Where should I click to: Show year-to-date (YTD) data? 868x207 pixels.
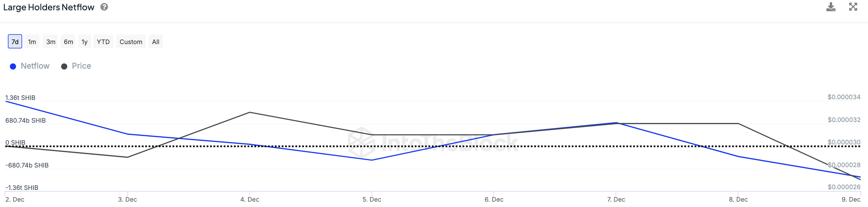click(103, 42)
